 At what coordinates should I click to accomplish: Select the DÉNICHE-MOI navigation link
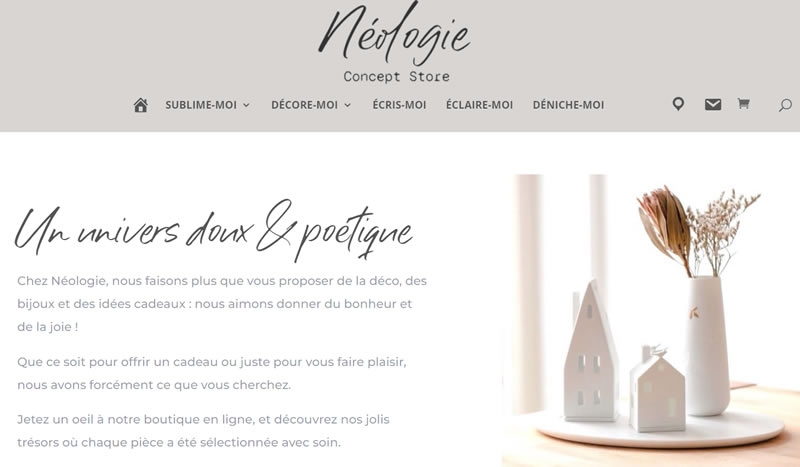click(568, 105)
